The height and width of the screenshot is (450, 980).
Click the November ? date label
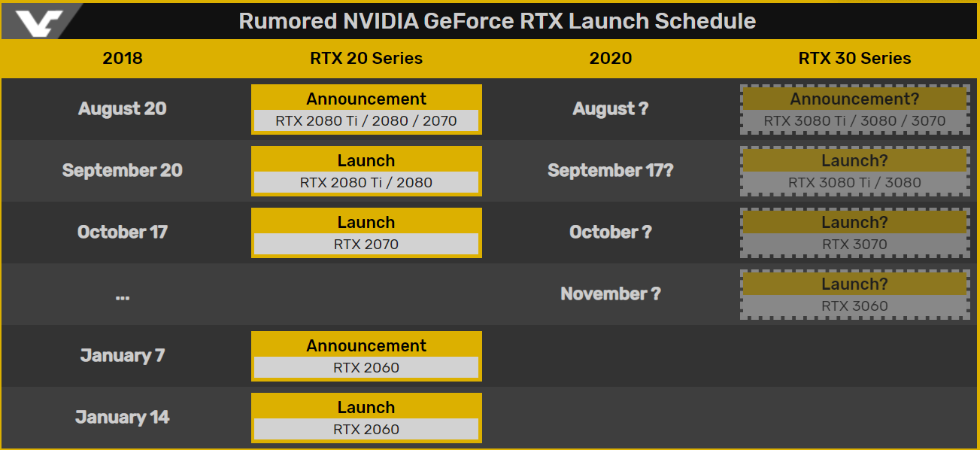coord(611,293)
